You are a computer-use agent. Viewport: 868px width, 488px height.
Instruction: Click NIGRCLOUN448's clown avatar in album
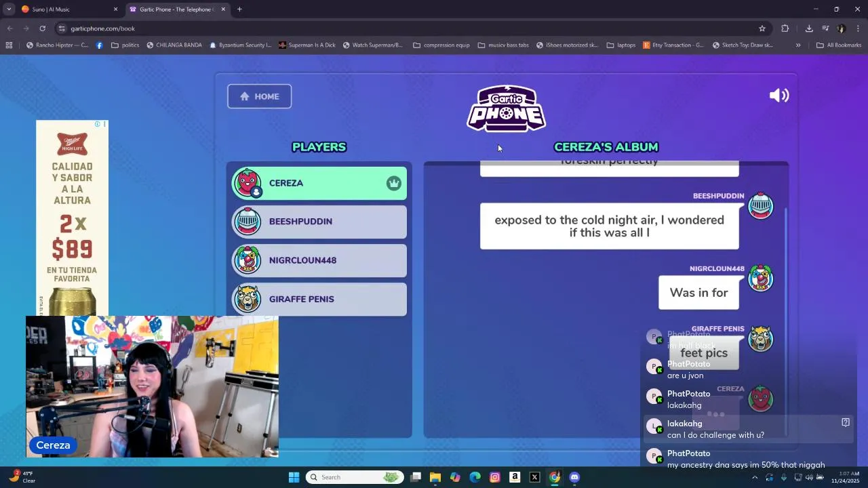point(760,279)
